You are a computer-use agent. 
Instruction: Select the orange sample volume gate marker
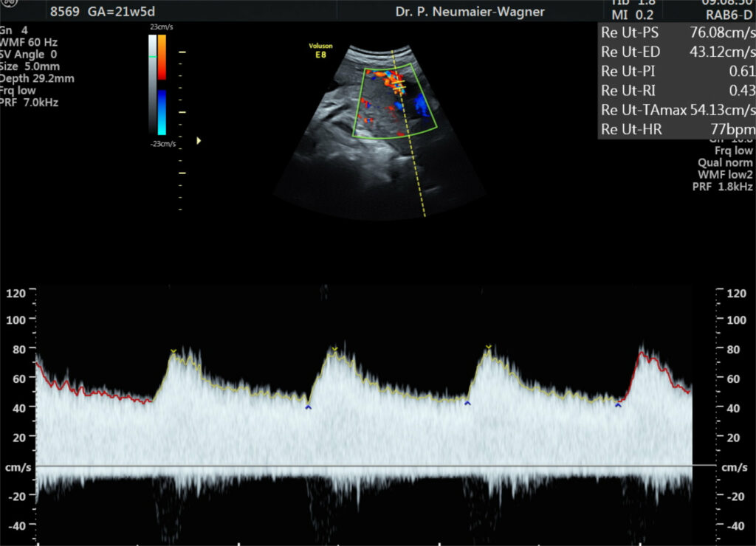click(x=398, y=87)
